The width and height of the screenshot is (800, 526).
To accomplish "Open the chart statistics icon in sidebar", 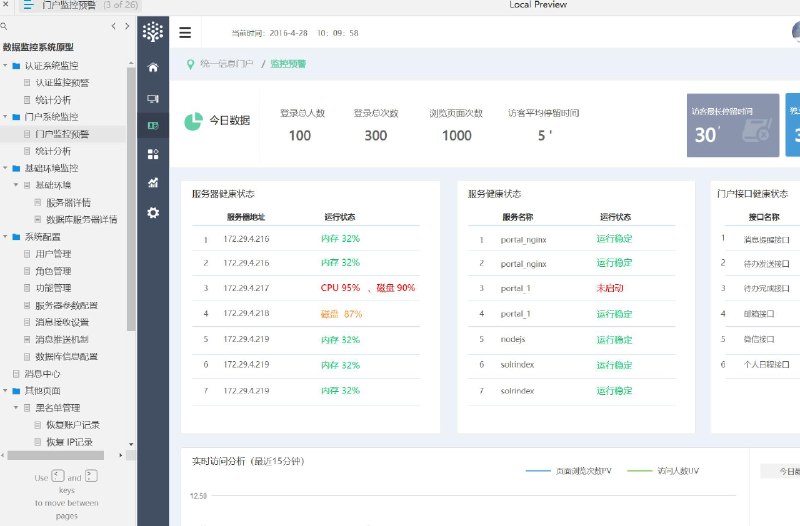I will (153, 183).
